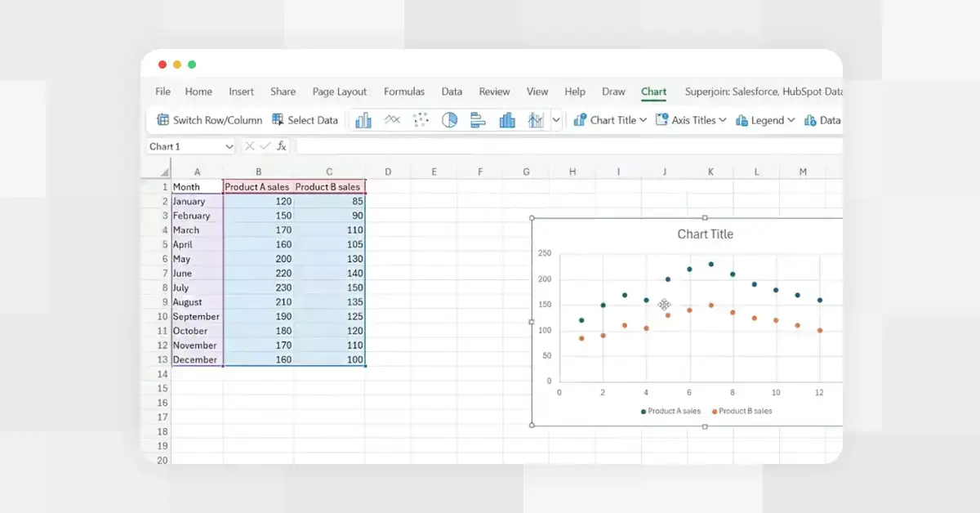Open the Chart 1 name box dropdown
The height and width of the screenshot is (513, 980).
coord(228,145)
